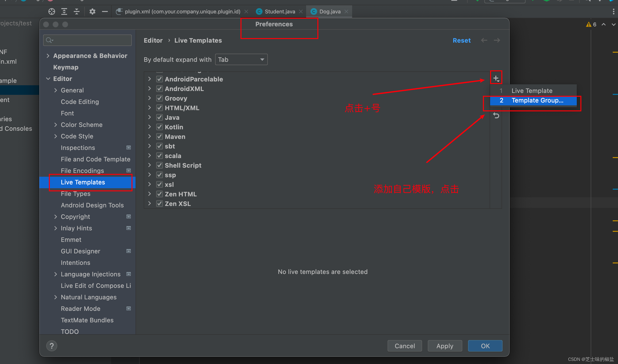
Task: Disable the Shell Script group checkbox
Action: [160, 165]
